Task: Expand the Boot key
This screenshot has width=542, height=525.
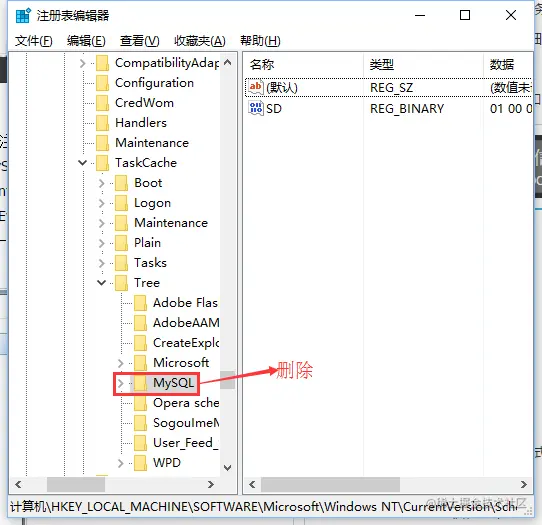Action: 102,183
